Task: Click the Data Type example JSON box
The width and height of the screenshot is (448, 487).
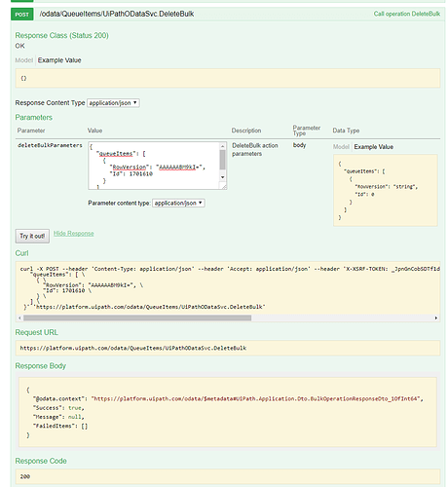Action: (x=386, y=190)
